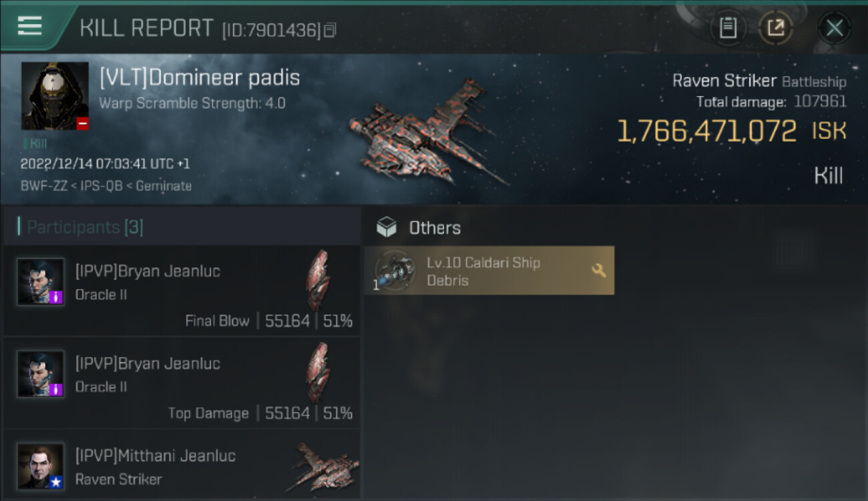This screenshot has height=501, width=868.
Task: Click [VLT]Domineer padis name
Action: 200,77
